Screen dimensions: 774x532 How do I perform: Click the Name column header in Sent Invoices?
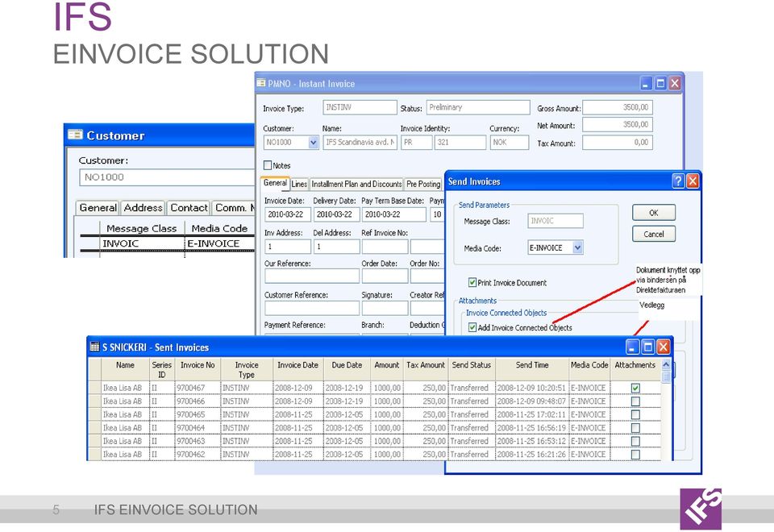(126, 369)
